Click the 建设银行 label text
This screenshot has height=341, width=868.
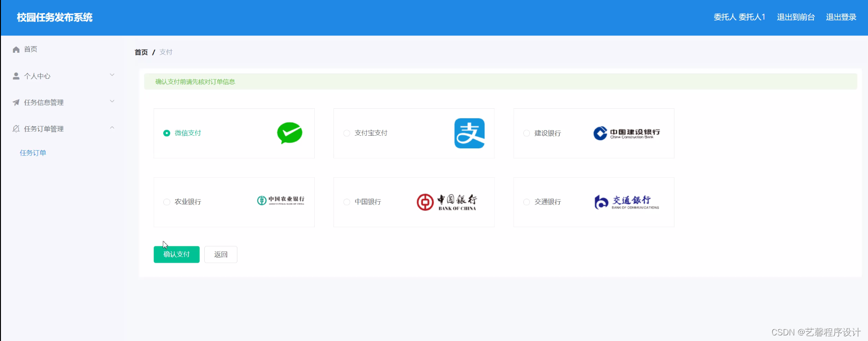548,133
